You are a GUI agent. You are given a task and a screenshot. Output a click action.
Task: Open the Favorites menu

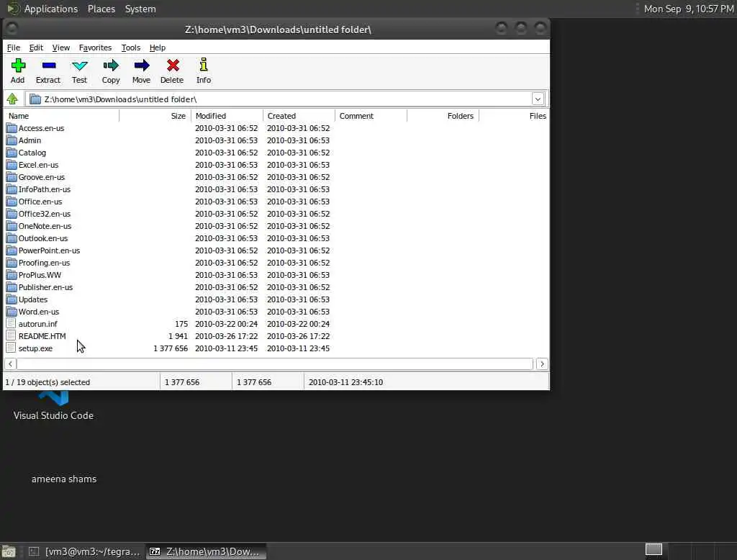point(96,48)
